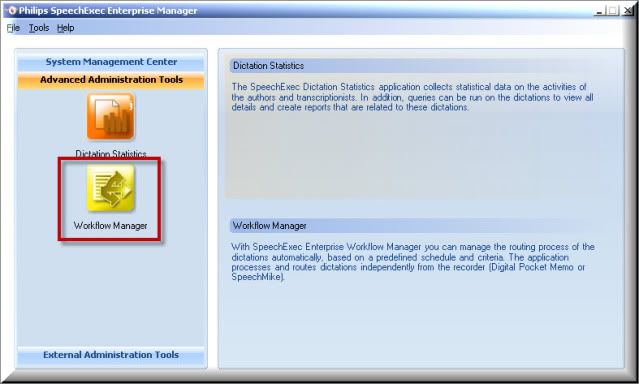Click empty area below Workflow Manager in sidebar
This screenshot has height=384, width=639.
point(111,294)
